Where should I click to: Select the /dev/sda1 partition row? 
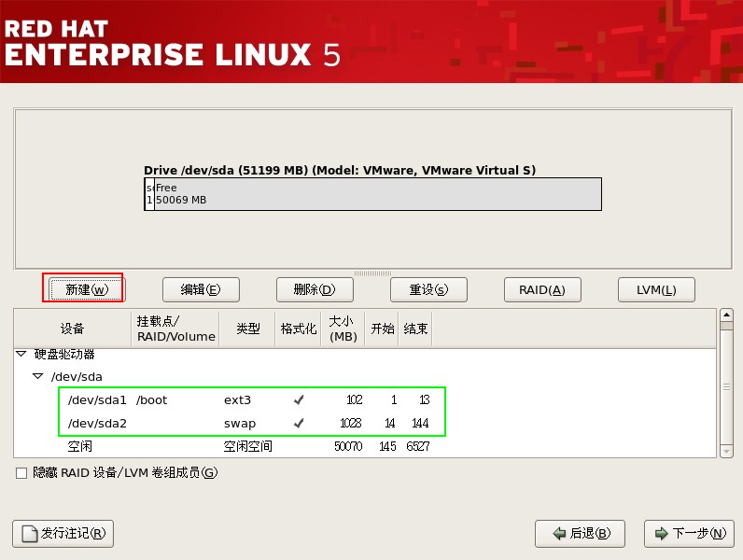[x=365, y=399]
